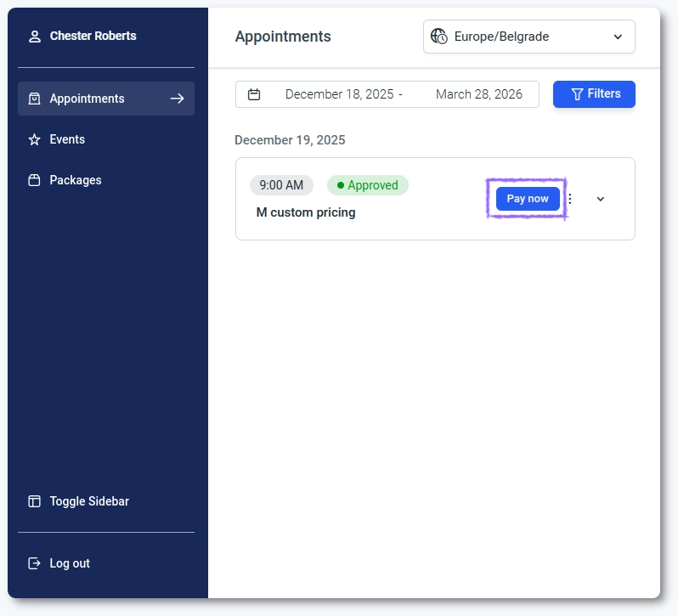Open the three-dot menu for the appointment

point(570,199)
